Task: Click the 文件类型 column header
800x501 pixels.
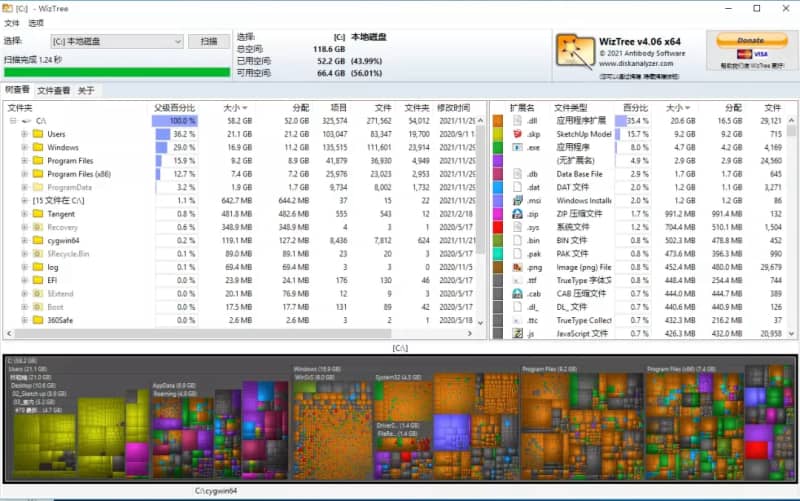Action: 571,108
